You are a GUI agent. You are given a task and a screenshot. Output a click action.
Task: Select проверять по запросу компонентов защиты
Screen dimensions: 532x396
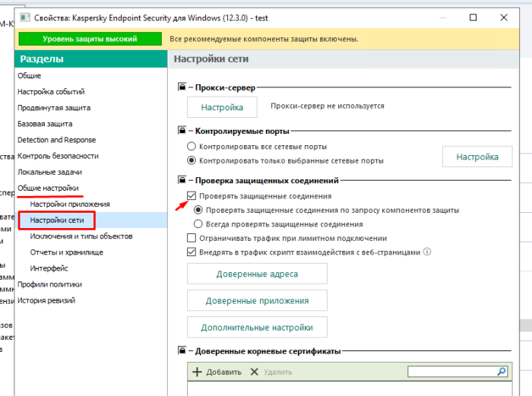pyautogui.click(x=198, y=210)
